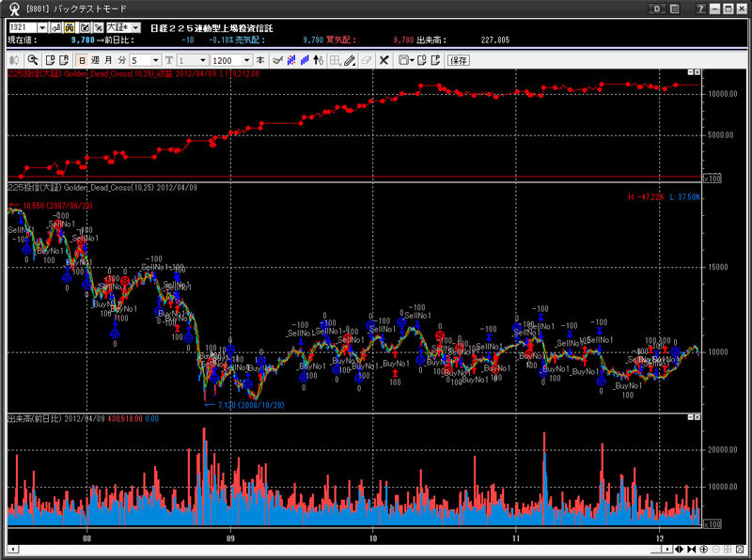Open the 1321 stock code dropdown
This screenshot has width=752, height=560.
(x=41, y=28)
